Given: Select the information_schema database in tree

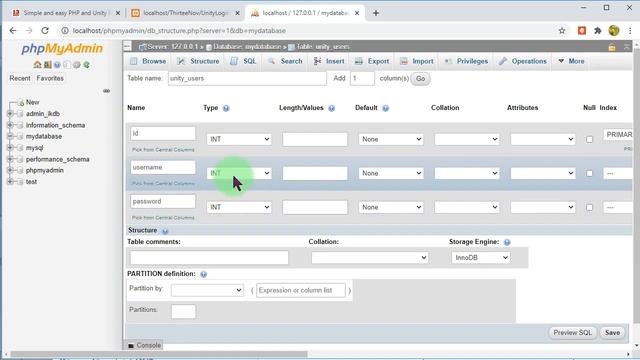Looking at the screenshot, I should 56,125.
